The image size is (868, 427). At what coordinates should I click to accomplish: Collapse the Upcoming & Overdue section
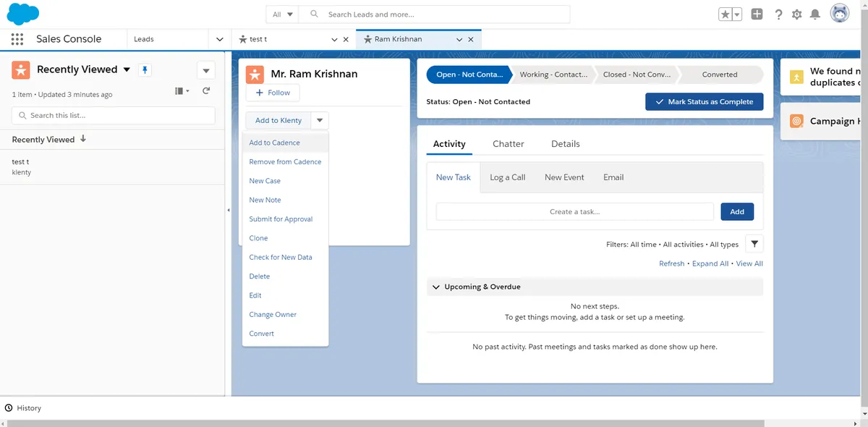[x=436, y=287]
